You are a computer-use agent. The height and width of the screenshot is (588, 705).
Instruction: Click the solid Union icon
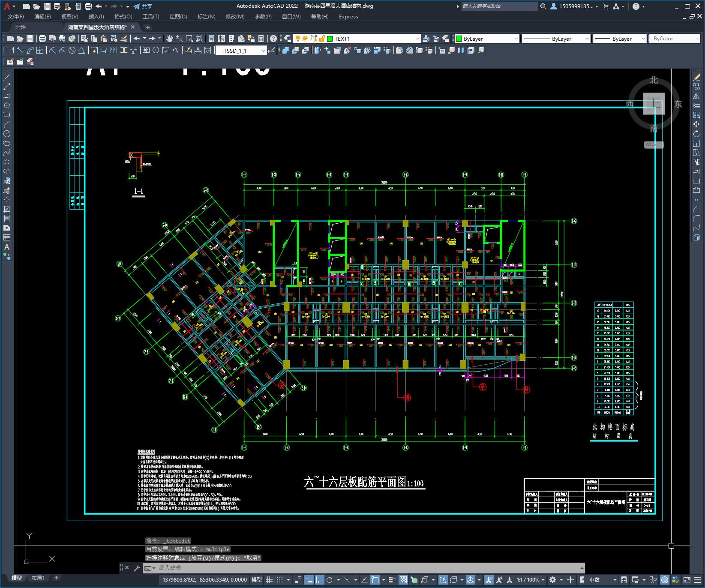(x=286, y=50)
